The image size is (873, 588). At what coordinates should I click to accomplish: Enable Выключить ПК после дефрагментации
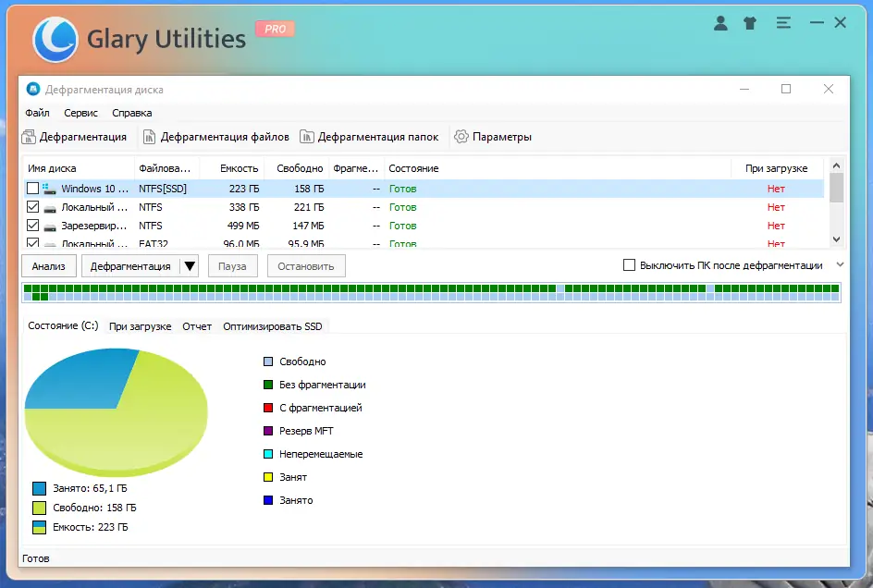629,265
